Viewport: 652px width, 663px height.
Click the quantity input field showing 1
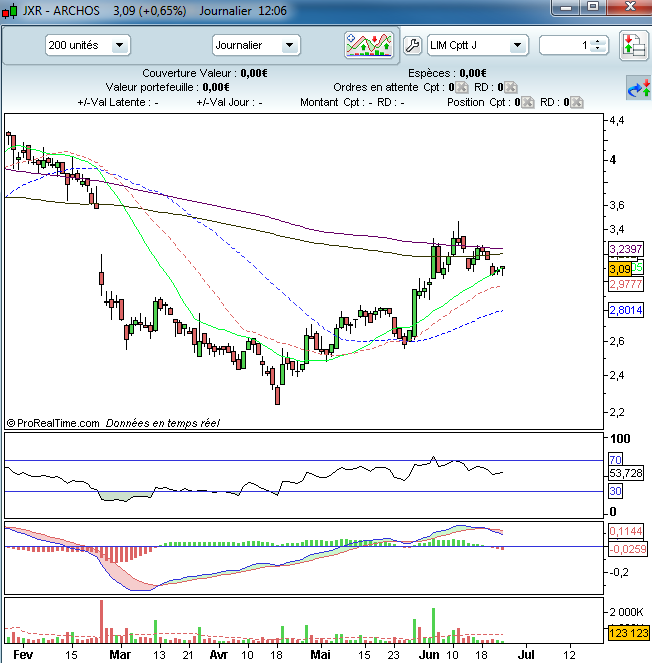(567, 45)
